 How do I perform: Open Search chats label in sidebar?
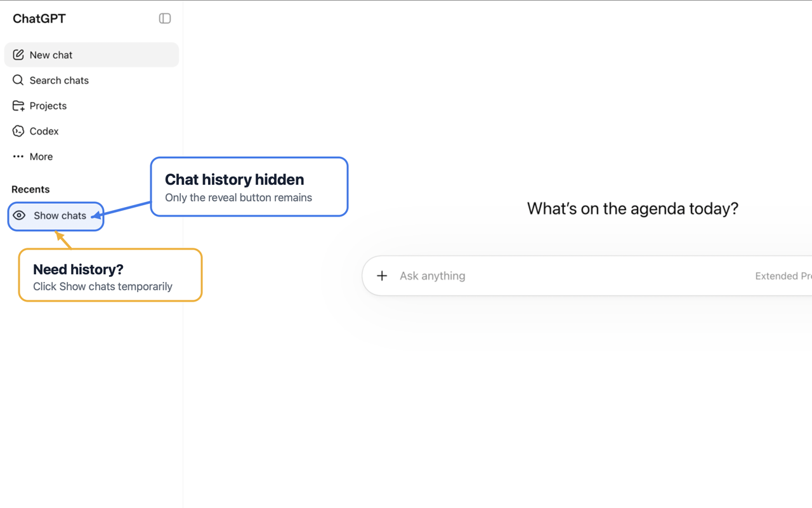59,80
